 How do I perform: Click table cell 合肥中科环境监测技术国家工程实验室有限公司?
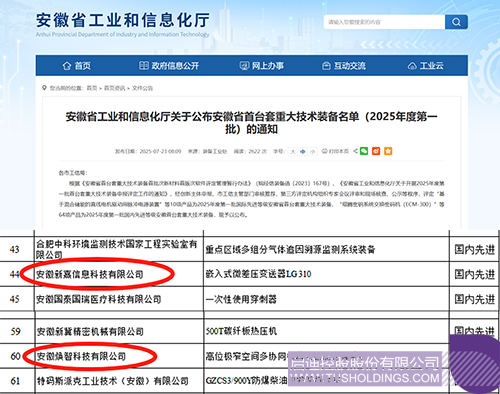(x=119, y=249)
